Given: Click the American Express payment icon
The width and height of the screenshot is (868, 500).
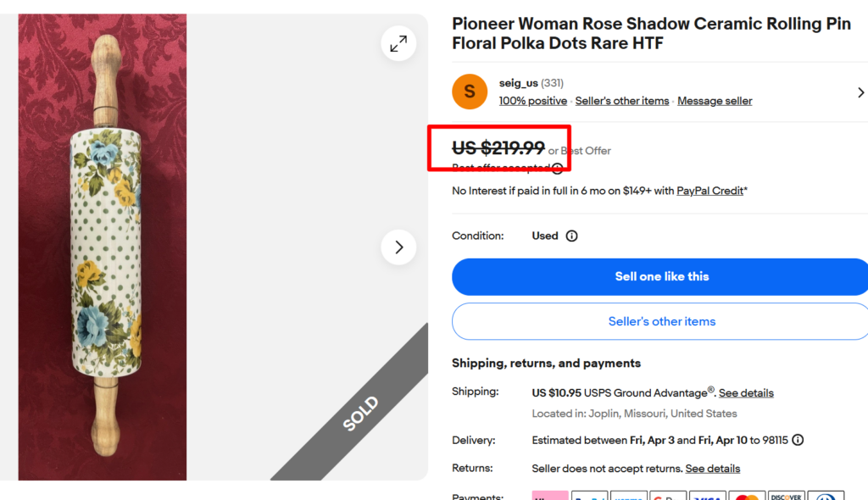Looking at the screenshot, I should click(x=826, y=496).
